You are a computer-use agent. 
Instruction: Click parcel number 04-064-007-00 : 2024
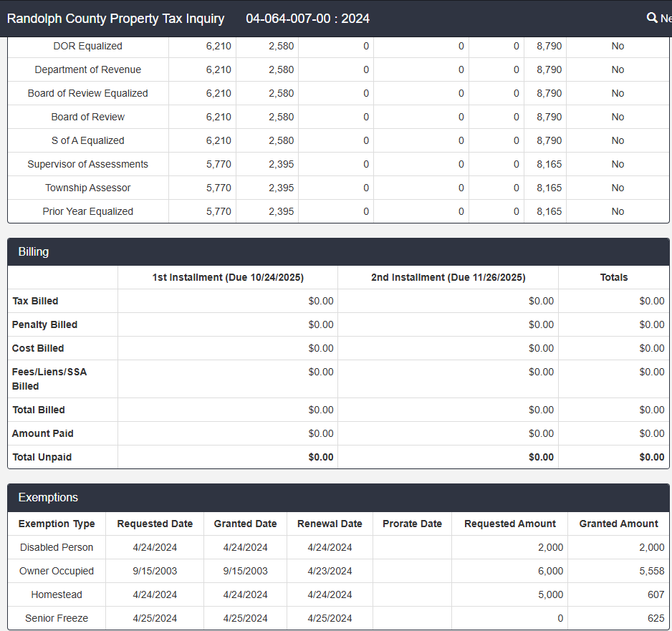pos(307,19)
